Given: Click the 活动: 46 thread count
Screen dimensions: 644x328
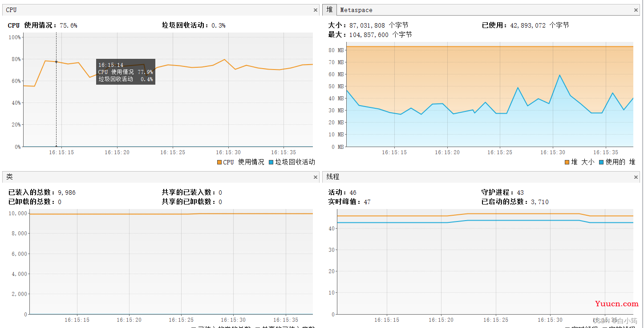Looking at the screenshot, I should pyautogui.click(x=342, y=193).
